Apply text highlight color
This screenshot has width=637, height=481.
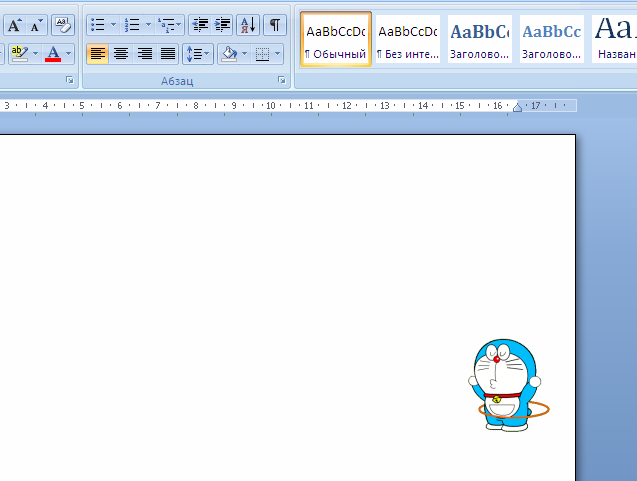pyautogui.click(x=20, y=54)
